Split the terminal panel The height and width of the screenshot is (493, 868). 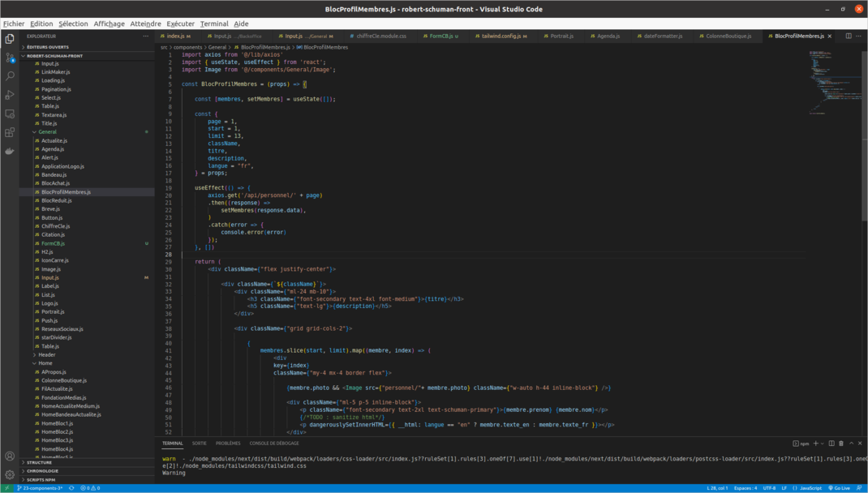[x=831, y=444]
